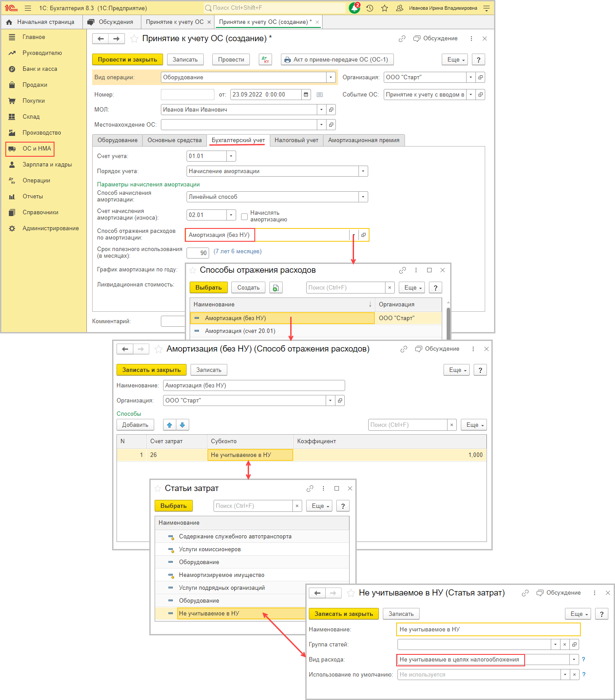Click Создать in Способы отражения расходов
Image resolution: width=615 pixels, height=700 pixels.
click(249, 288)
